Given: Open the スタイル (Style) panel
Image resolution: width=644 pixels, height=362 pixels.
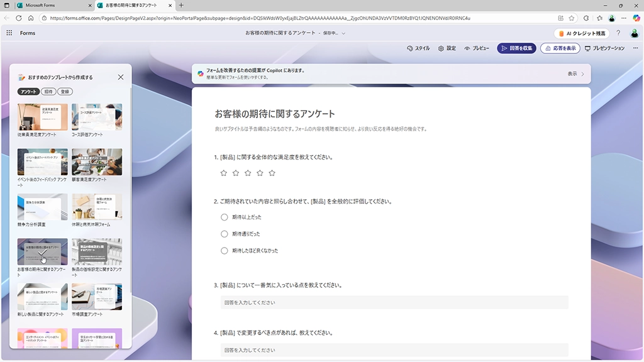Looking at the screenshot, I should point(418,48).
